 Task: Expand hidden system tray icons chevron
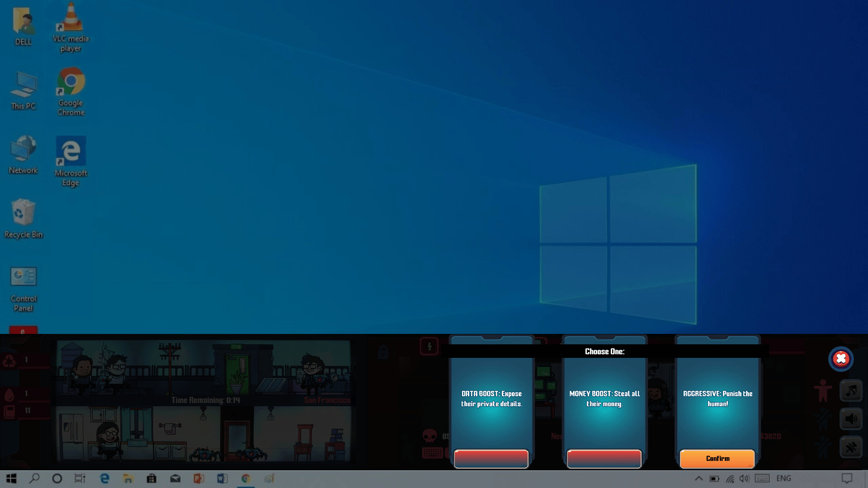click(x=698, y=479)
